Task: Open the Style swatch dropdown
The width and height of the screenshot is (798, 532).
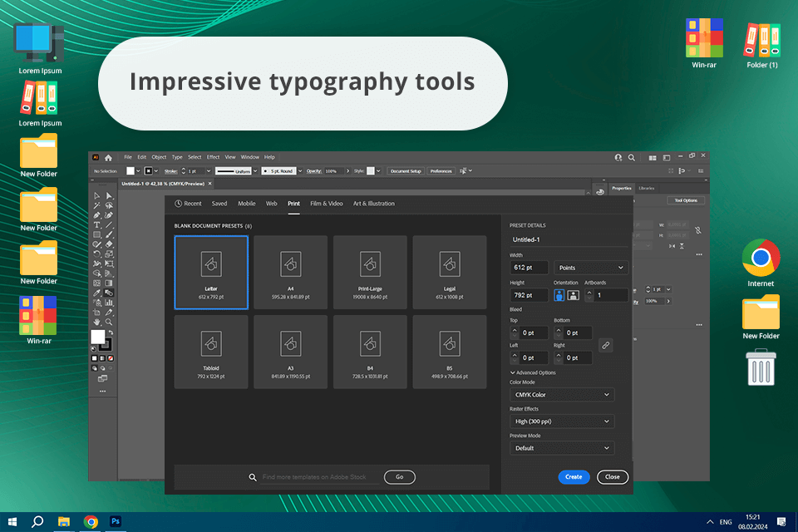Action: point(378,171)
